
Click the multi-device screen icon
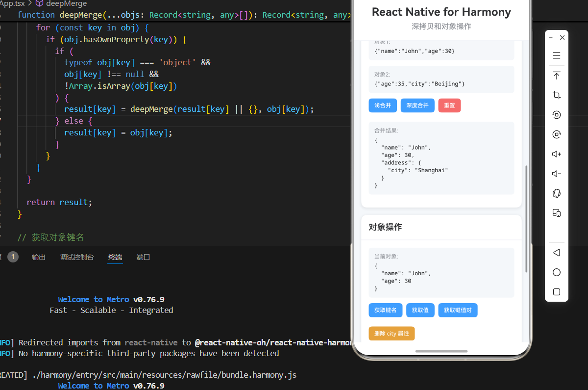click(x=557, y=213)
